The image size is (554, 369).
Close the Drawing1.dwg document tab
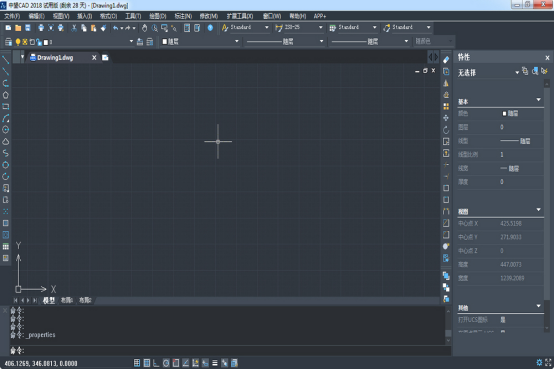click(x=94, y=58)
